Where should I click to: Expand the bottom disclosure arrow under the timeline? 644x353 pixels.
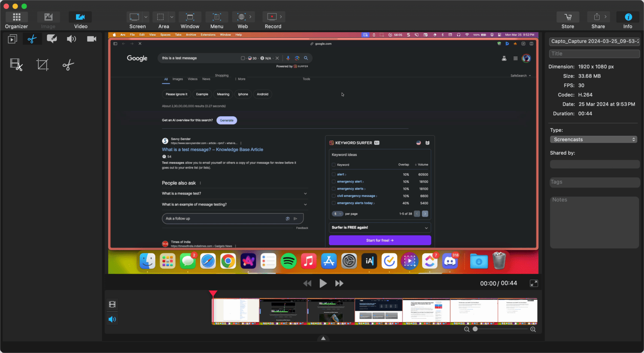[323, 338]
